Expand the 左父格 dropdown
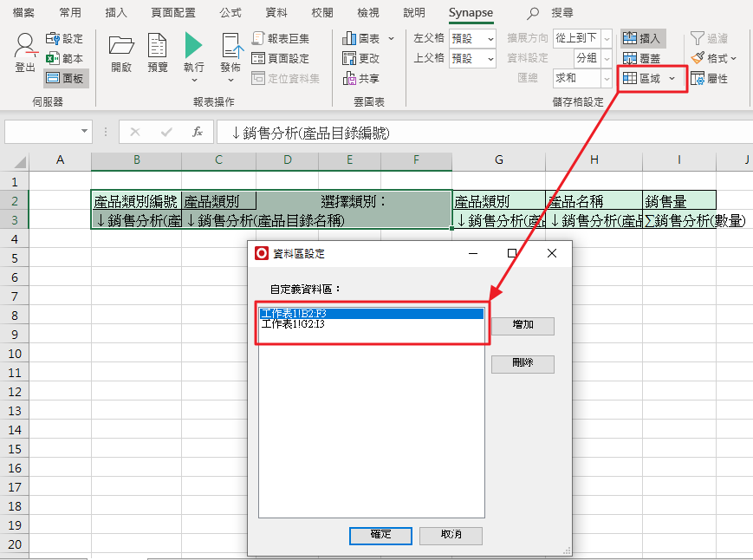This screenshot has width=753, height=560. (x=490, y=38)
